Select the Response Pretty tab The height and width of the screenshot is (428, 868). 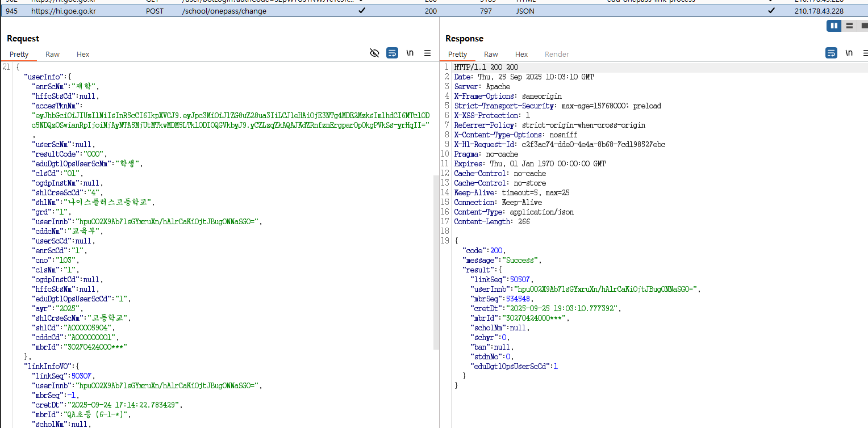pyautogui.click(x=457, y=54)
